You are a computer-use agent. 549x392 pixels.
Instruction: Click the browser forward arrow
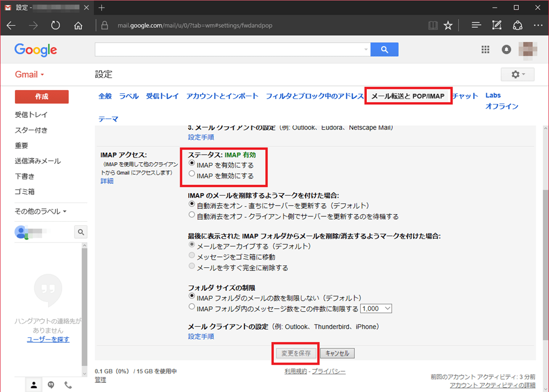tap(33, 26)
